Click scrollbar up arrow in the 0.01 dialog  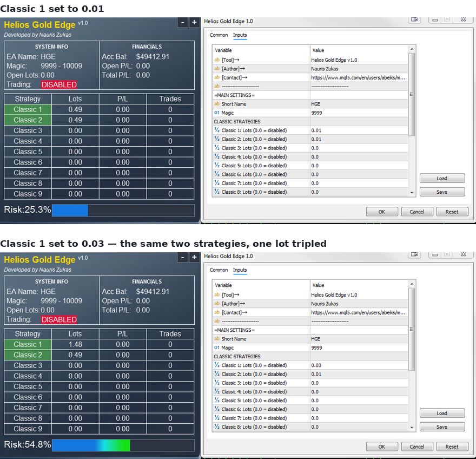[412, 49]
